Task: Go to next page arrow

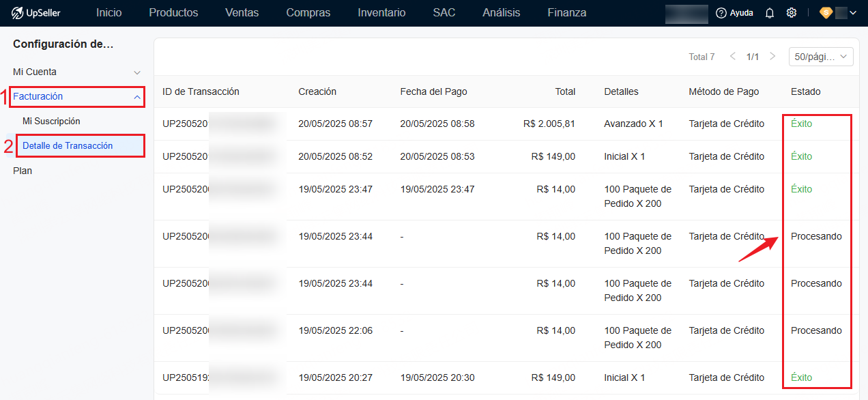Action: tap(772, 57)
